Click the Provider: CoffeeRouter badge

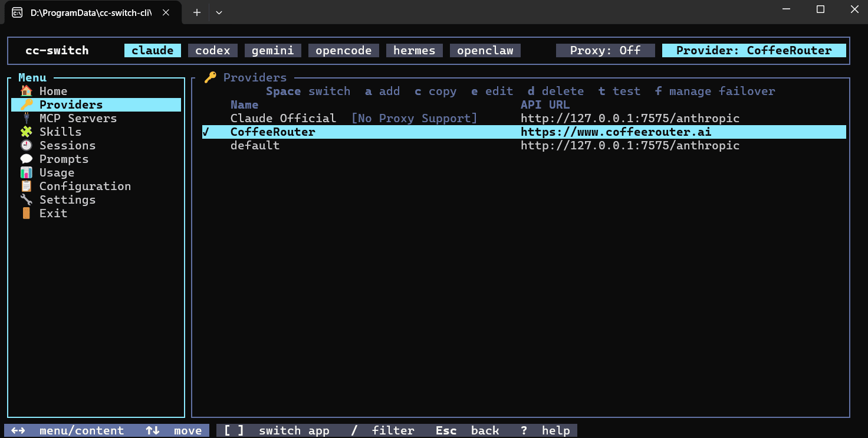(754, 50)
